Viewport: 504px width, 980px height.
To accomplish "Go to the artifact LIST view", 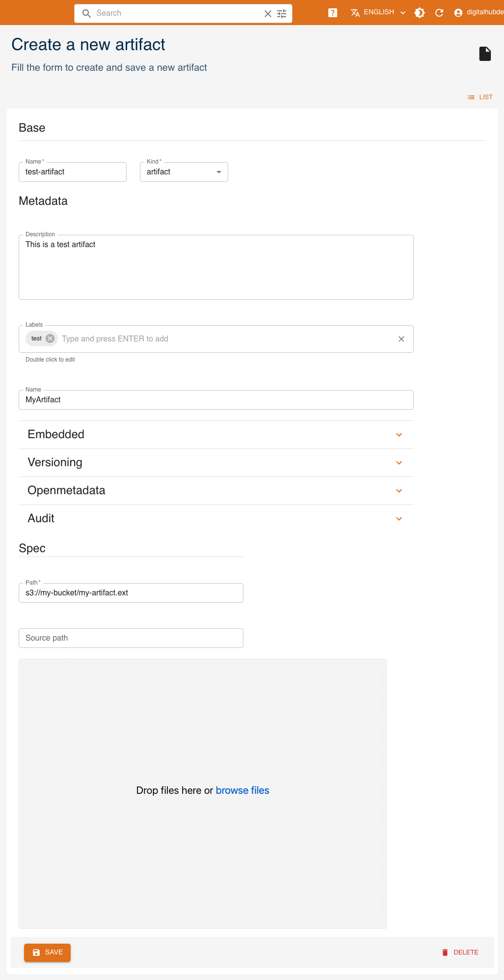I will [480, 97].
